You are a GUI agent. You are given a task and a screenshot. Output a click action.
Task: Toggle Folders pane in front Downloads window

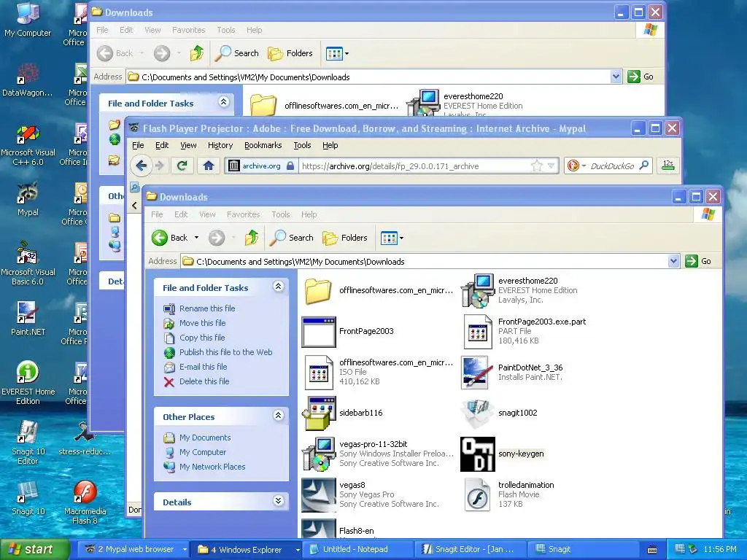345,238
